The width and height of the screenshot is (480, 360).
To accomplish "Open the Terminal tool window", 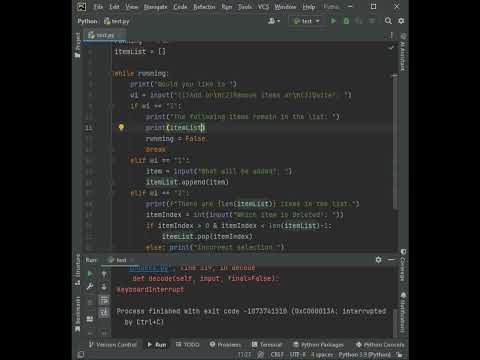I will coord(267,345).
